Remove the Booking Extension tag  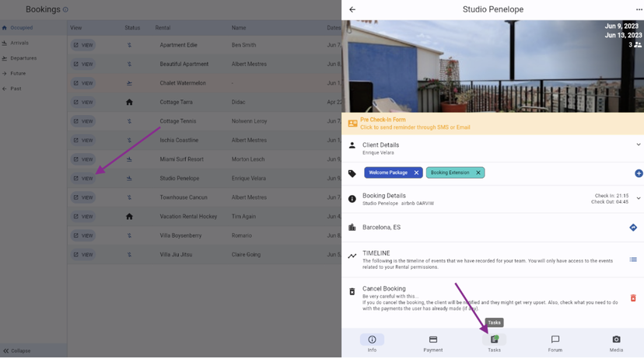pyautogui.click(x=478, y=173)
